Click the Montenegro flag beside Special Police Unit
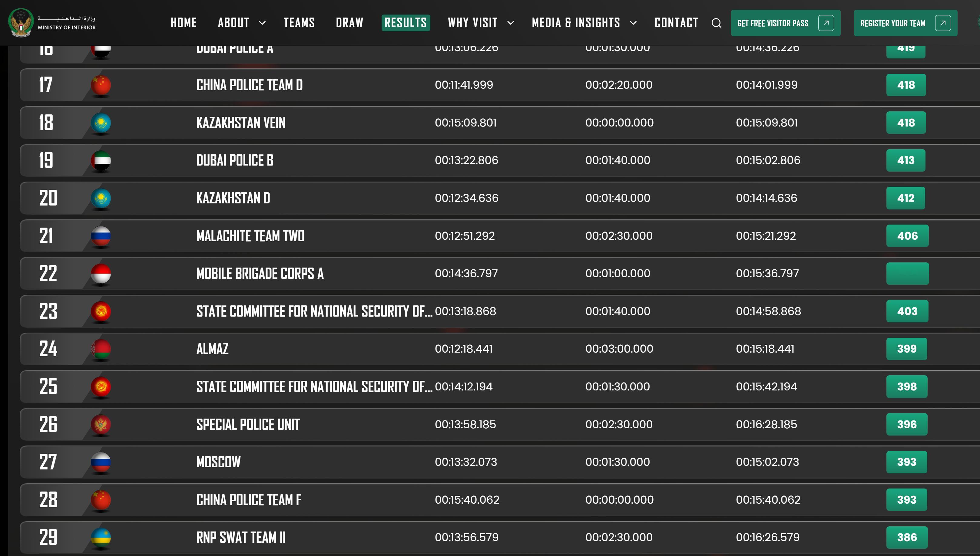The width and height of the screenshot is (980, 556). coord(101,424)
